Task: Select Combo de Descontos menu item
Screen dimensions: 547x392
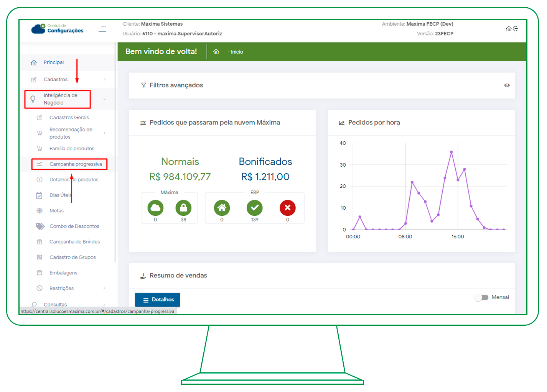Action: (74, 226)
